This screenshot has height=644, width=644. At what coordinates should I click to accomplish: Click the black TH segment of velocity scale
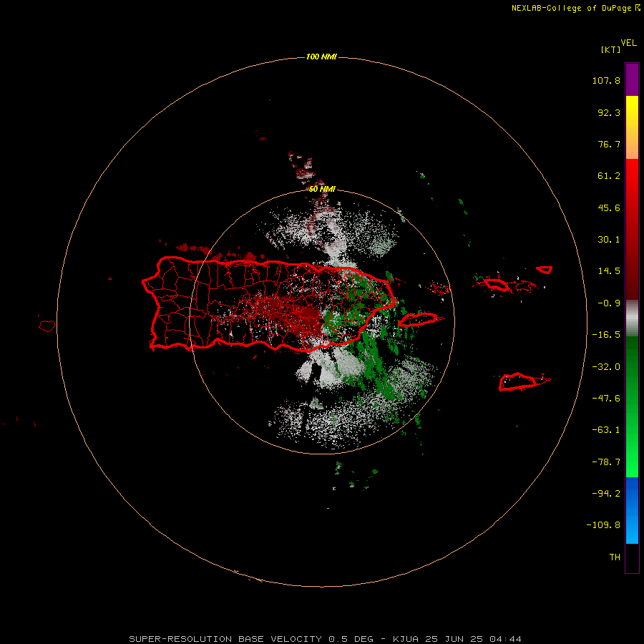pyautogui.click(x=632, y=557)
